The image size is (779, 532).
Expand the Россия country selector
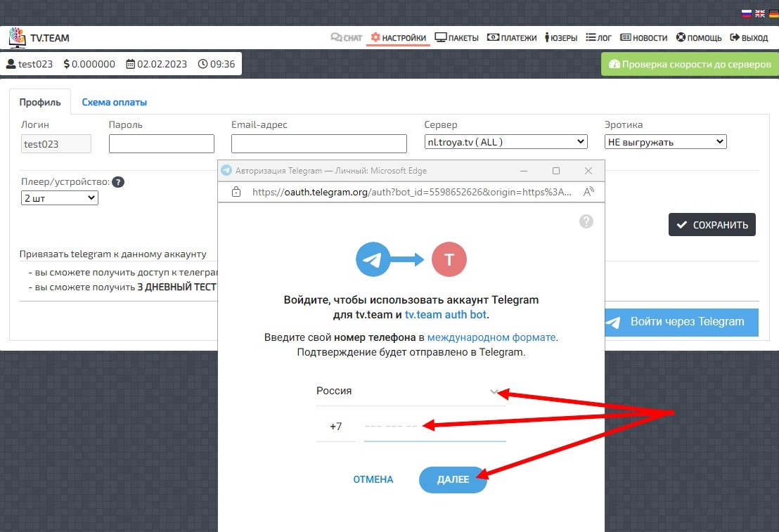(411, 391)
